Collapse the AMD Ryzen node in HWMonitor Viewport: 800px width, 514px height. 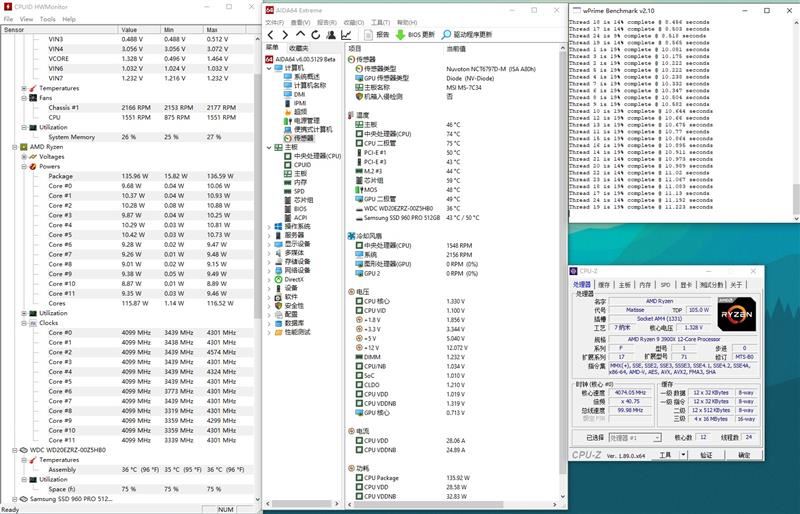pyautogui.click(x=14, y=147)
